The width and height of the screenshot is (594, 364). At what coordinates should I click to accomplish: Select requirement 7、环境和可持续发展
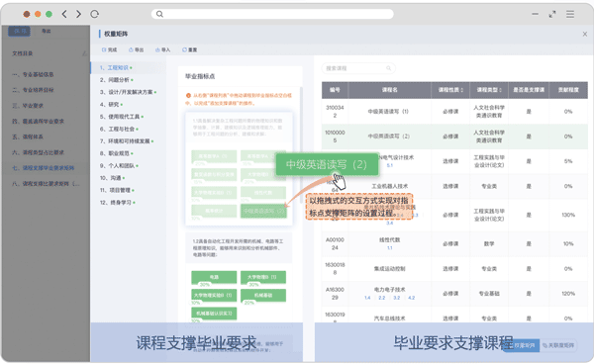pos(127,141)
